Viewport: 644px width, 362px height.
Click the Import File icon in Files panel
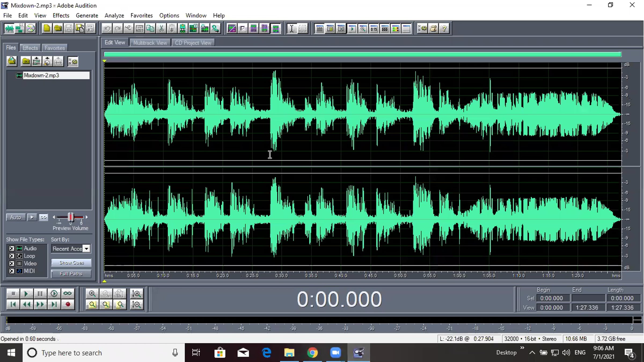click(x=12, y=61)
